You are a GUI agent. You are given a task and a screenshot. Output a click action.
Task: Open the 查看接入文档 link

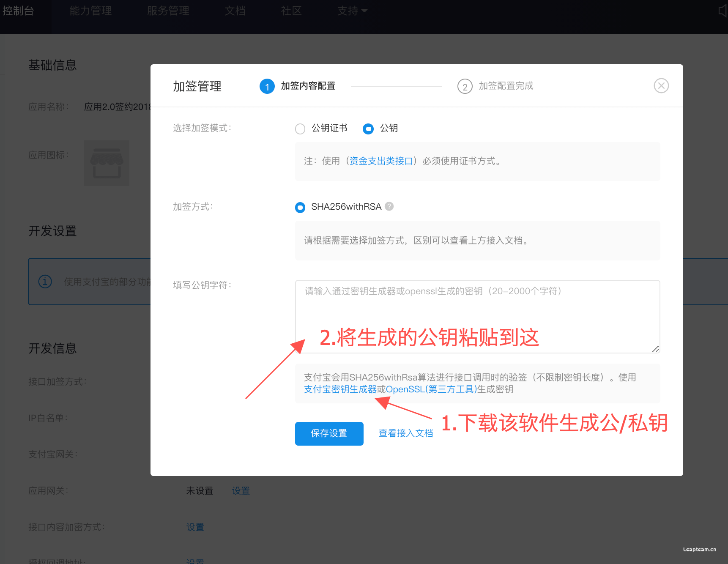pyautogui.click(x=405, y=433)
